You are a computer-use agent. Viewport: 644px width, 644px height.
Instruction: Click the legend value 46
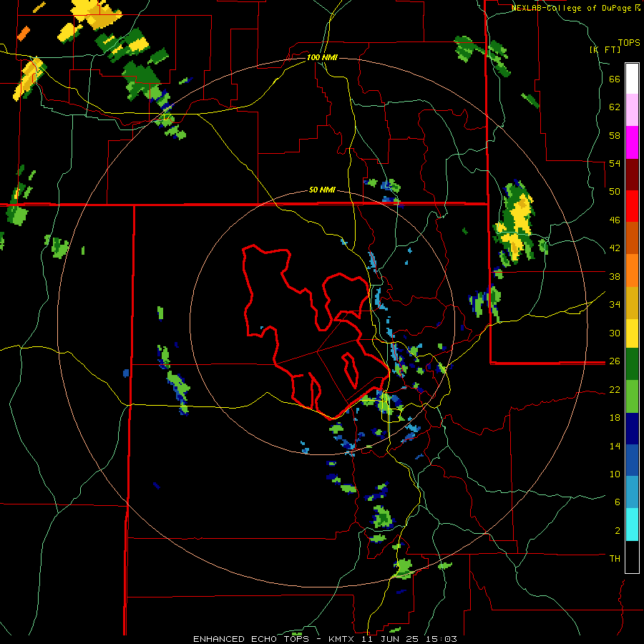pos(615,220)
